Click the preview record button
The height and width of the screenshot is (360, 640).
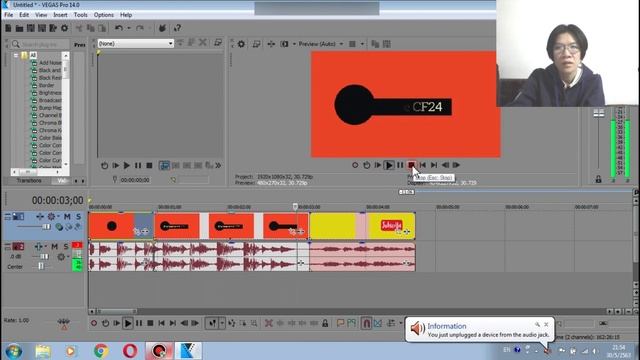point(355,165)
